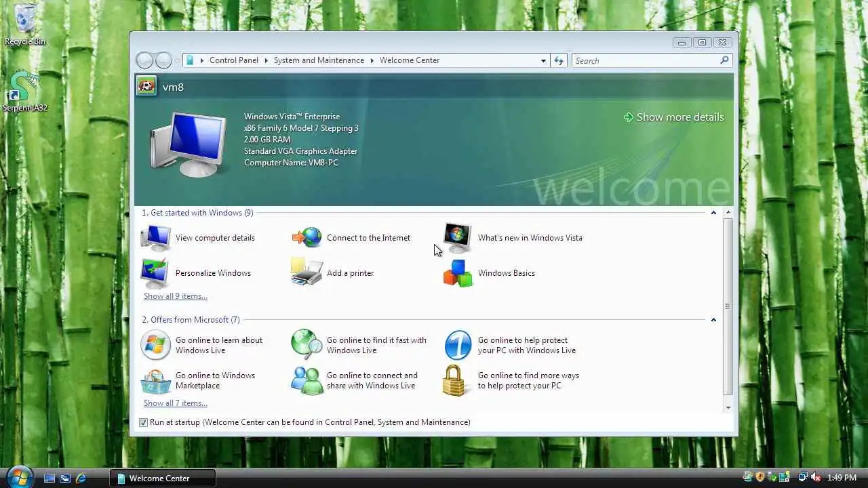Click the scrollbar down arrow
Screen dimensions: 868x488
coord(728,407)
